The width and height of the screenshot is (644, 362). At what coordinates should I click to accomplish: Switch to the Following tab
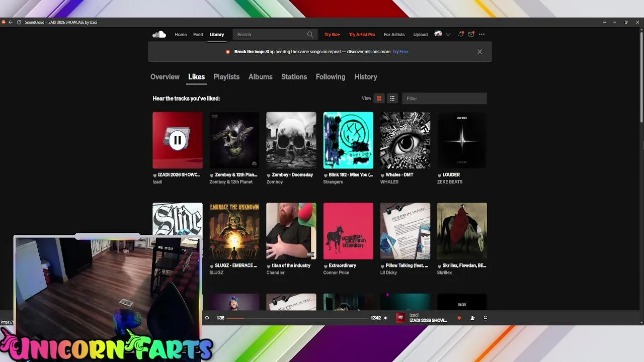[331, 77]
